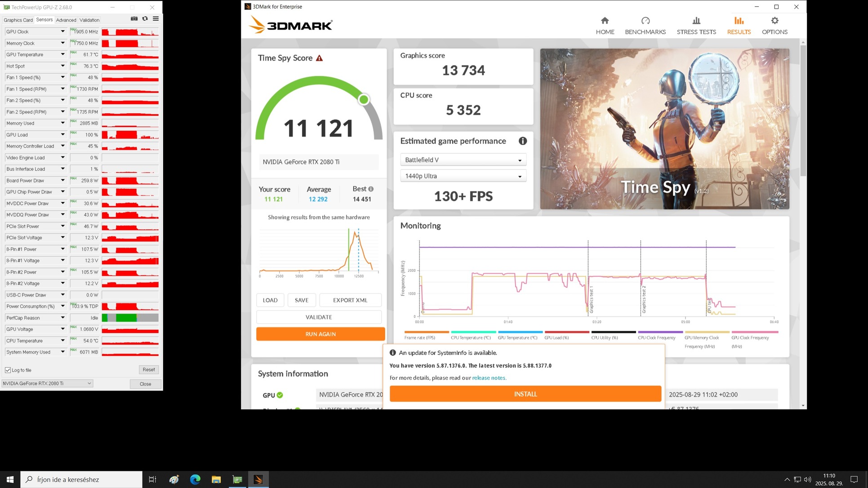
Task: Open Stress Tests in 3DMark navigation
Action: [696, 26]
